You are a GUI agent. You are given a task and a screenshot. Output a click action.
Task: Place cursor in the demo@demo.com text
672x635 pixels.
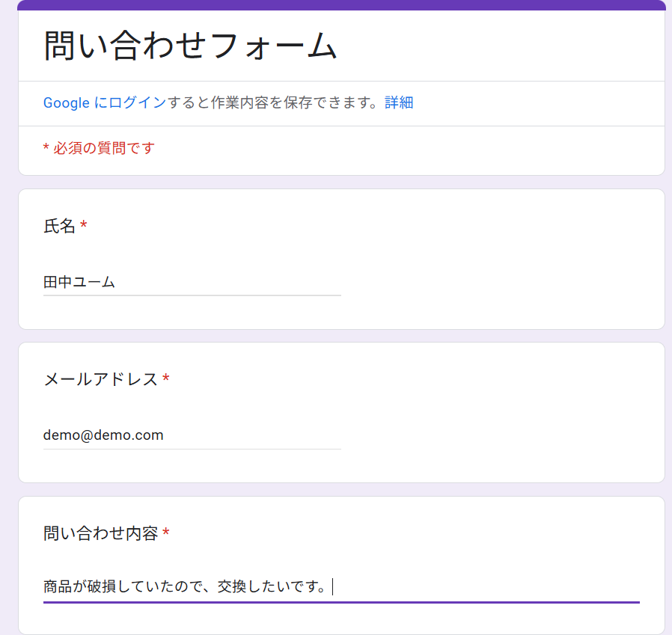click(x=103, y=435)
